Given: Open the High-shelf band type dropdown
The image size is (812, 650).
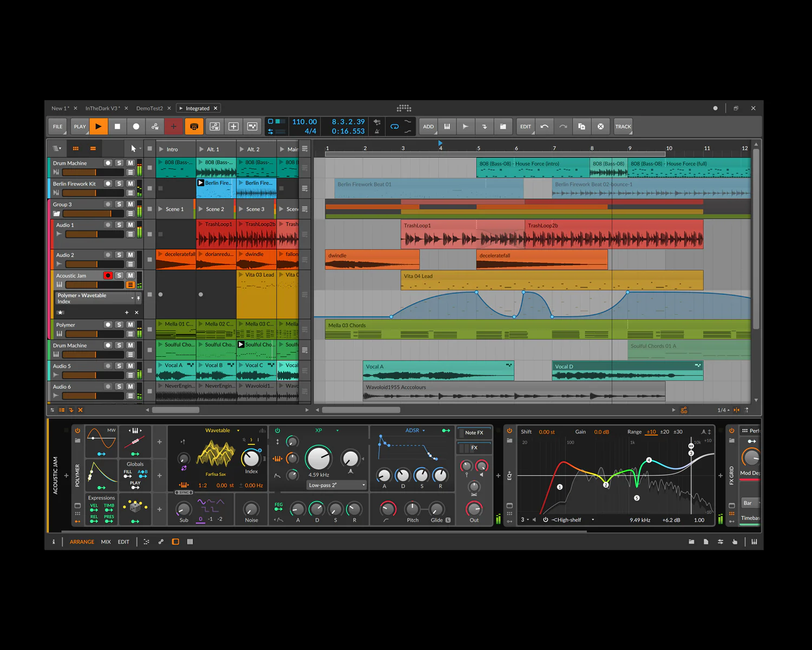Looking at the screenshot, I should pyautogui.click(x=573, y=520).
